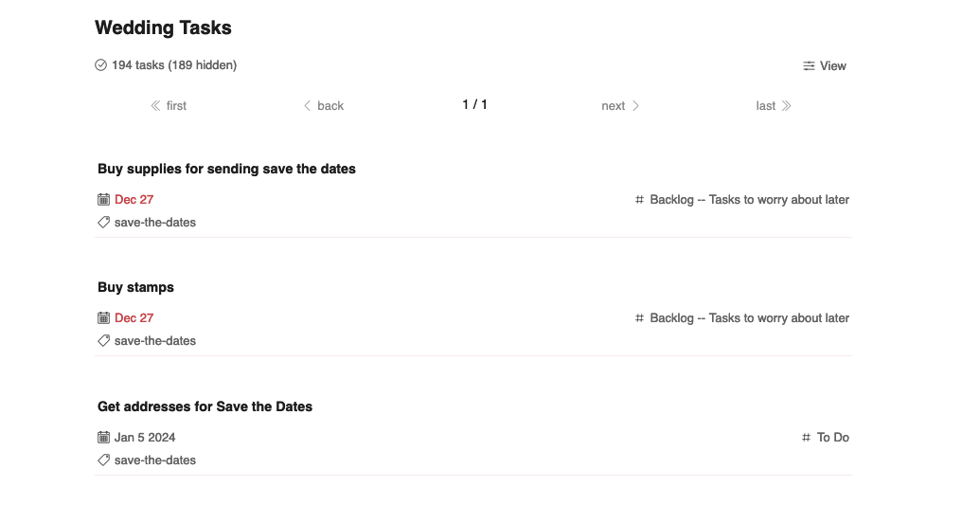Open the View options menu
This screenshot has height=505, width=980.
825,66
